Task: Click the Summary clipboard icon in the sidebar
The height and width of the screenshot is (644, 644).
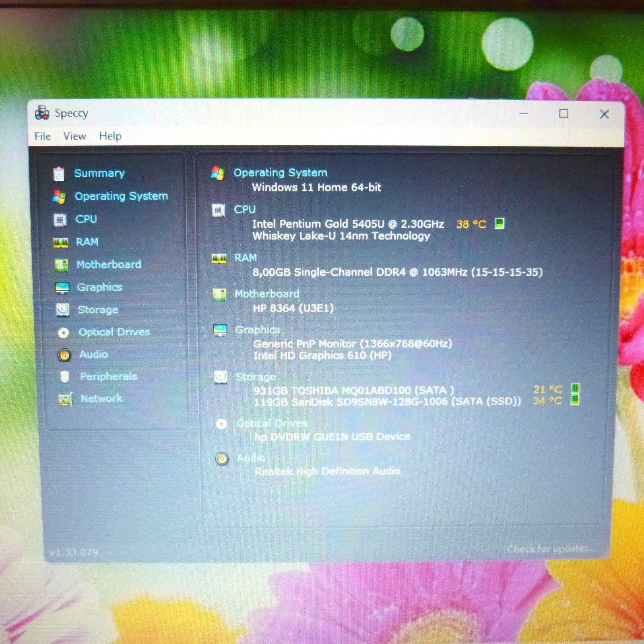Action: 59,173
